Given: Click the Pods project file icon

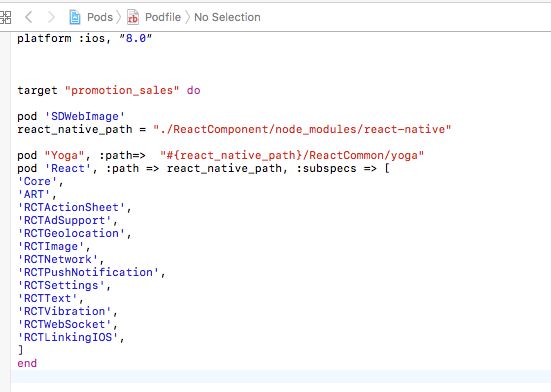Looking at the screenshot, I should [74, 17].
